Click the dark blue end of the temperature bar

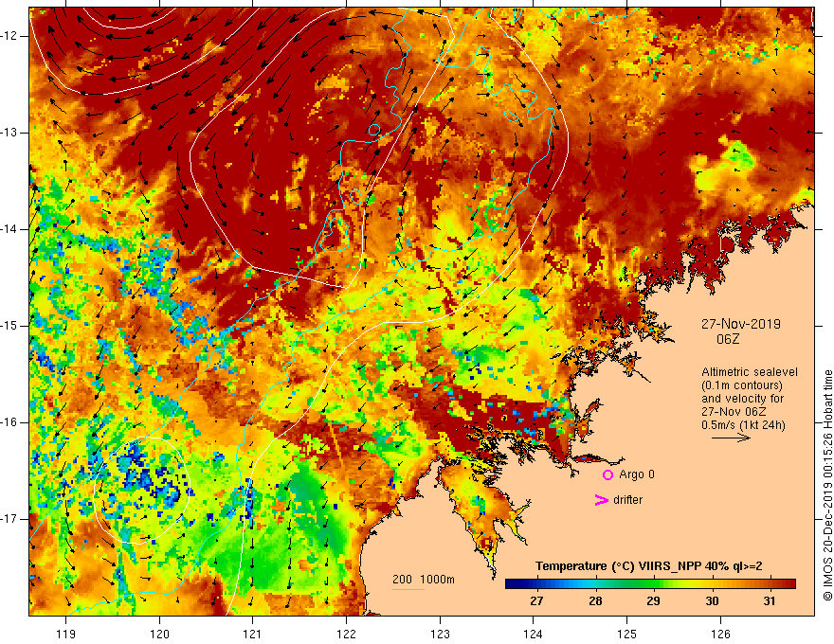pyautogui.click(x=512, y=584)
